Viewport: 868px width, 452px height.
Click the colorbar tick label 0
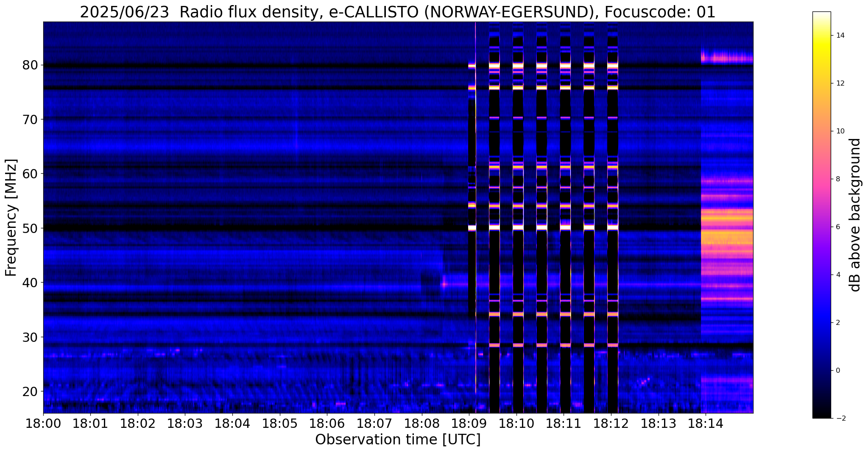(837, 371)
